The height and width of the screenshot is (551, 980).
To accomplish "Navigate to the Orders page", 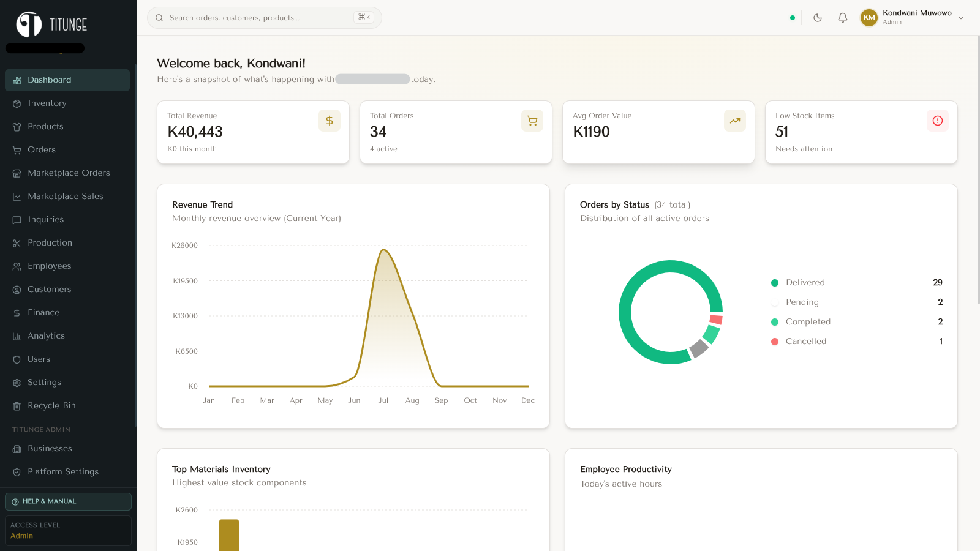I will coord(67,150).
